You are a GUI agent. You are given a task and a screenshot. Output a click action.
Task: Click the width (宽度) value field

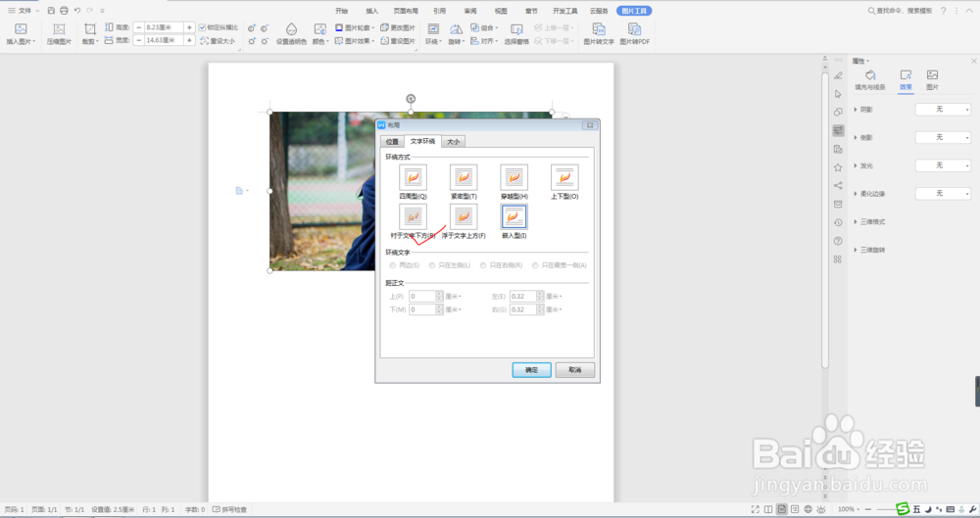click(164, 40)
